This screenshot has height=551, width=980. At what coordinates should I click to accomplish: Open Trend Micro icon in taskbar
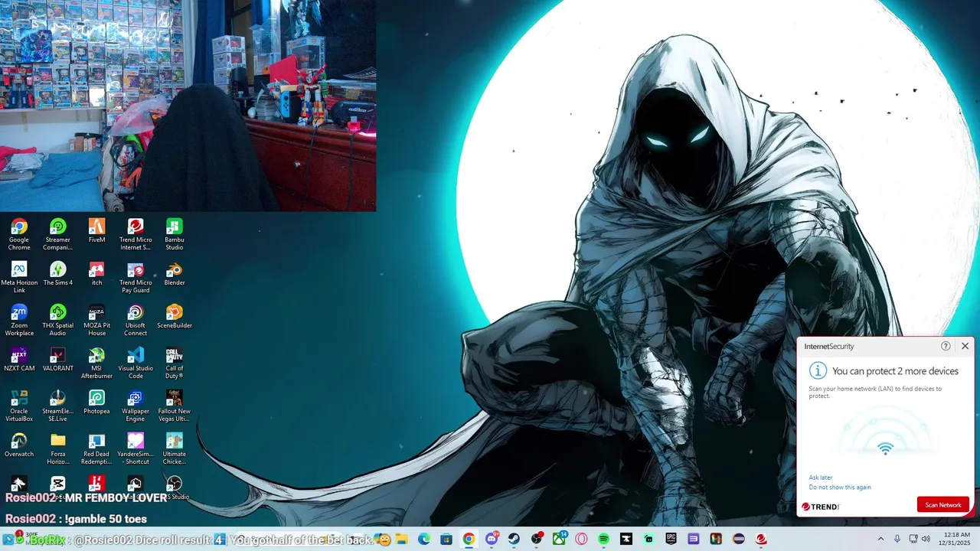pyautogui.click(x=761, y=539)
